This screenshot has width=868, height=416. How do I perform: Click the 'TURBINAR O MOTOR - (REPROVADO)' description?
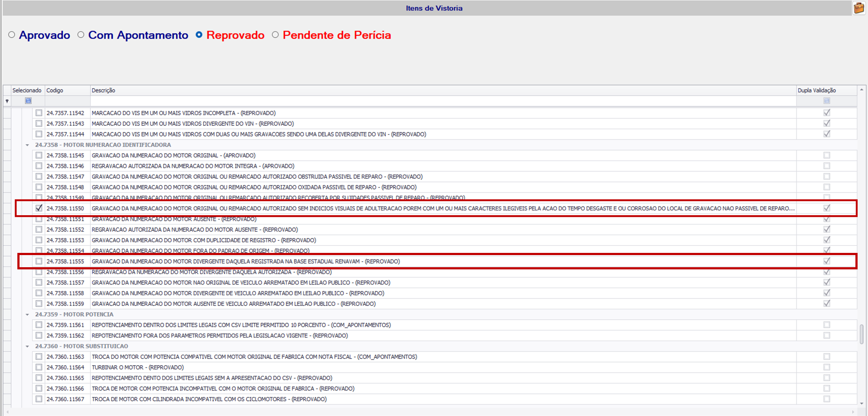point(138,367)
